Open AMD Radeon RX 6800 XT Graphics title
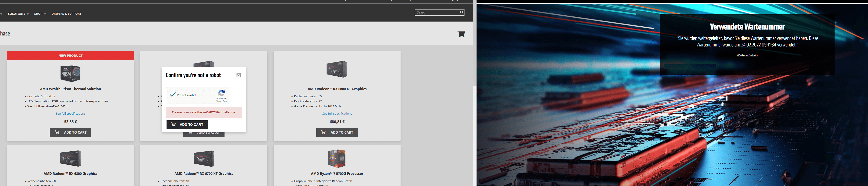868x186 pixels. (x=337, y=89)
